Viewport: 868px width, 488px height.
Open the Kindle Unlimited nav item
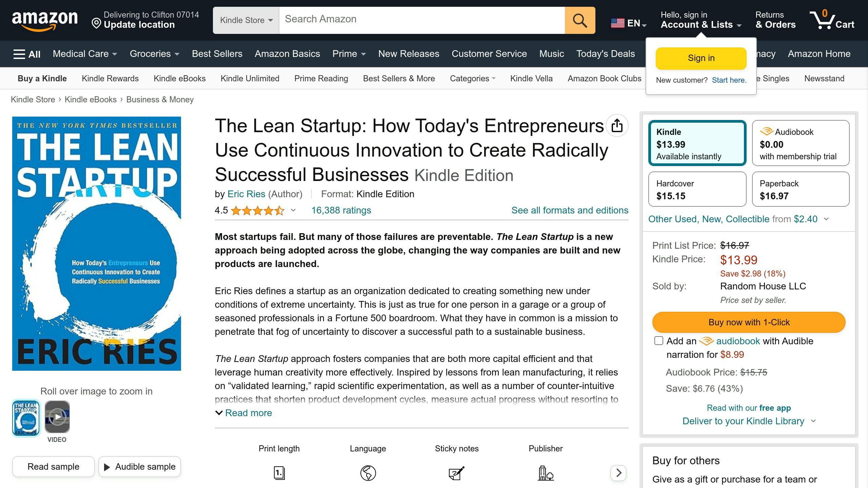pos(250,78)
